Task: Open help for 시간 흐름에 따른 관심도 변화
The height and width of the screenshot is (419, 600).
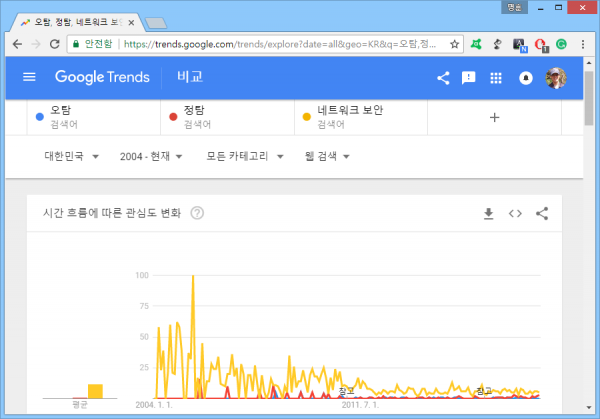Action: (x=197, y=213)
